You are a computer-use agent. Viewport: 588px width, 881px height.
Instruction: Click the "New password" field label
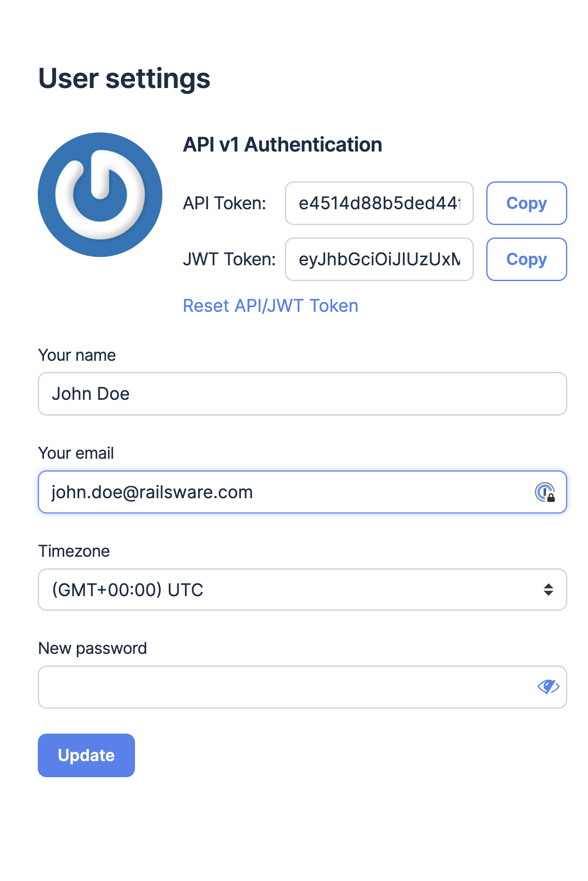click(x=92, y=649)
